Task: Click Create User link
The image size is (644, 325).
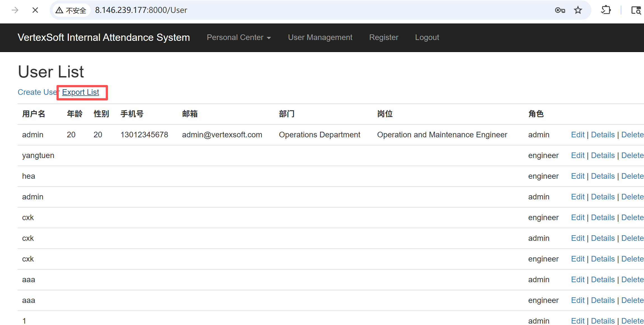Action: (37, 92)
